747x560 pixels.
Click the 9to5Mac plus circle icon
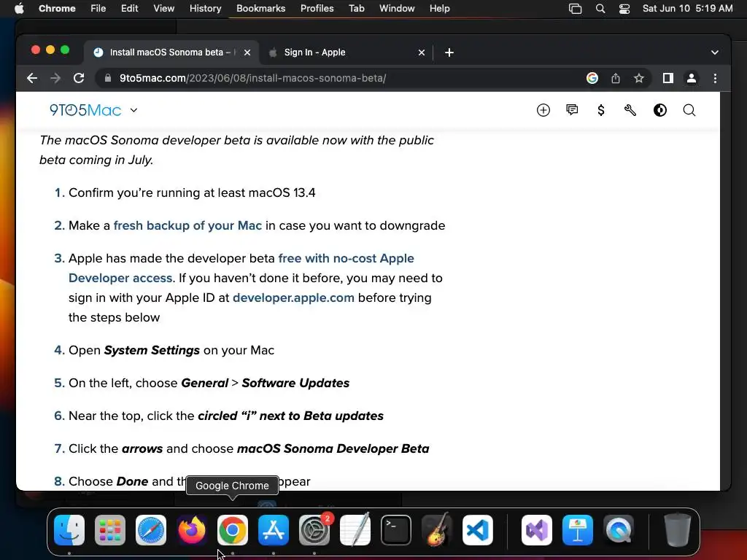pos(543,110)
